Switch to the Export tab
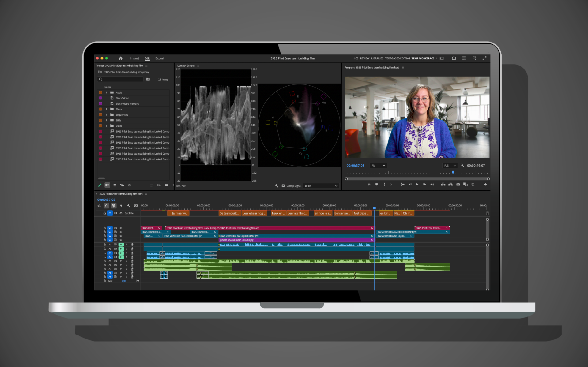Image resolution: width=588 pixels, height=367 pixels. point(160,58)
